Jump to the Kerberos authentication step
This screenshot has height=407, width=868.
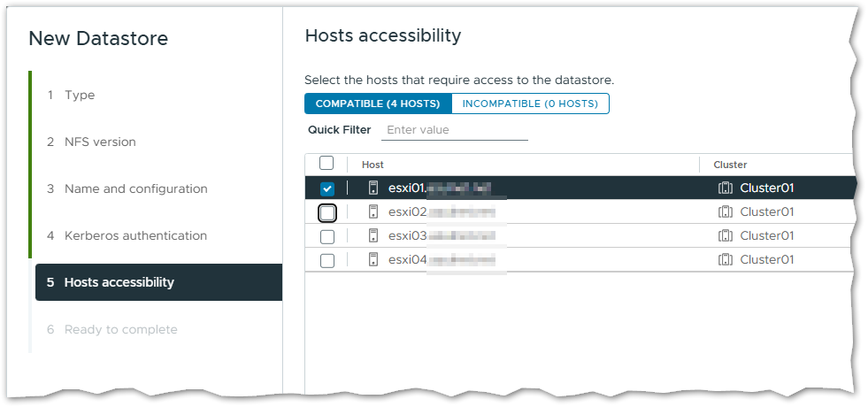tap(135, 235)
